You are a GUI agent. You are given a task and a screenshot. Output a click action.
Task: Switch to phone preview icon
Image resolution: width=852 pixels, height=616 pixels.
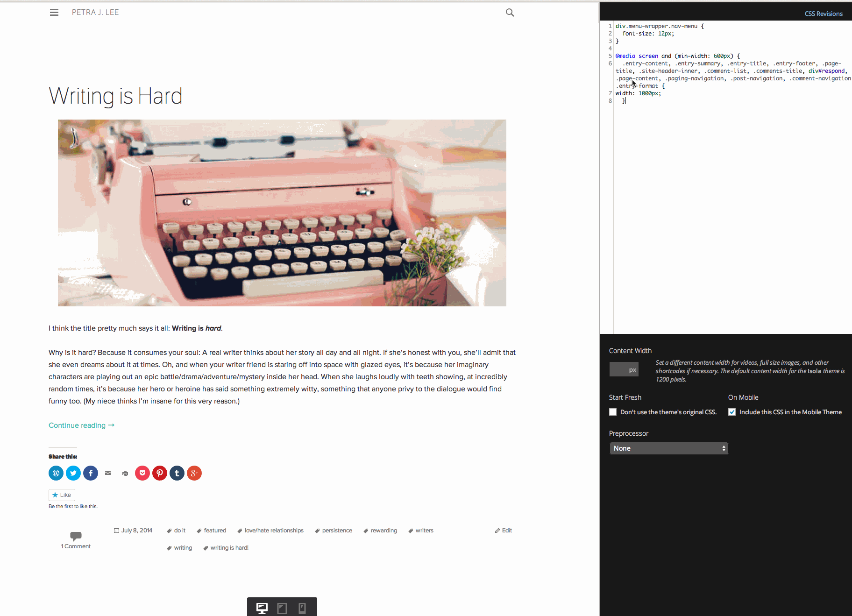(x=302, y=608)
